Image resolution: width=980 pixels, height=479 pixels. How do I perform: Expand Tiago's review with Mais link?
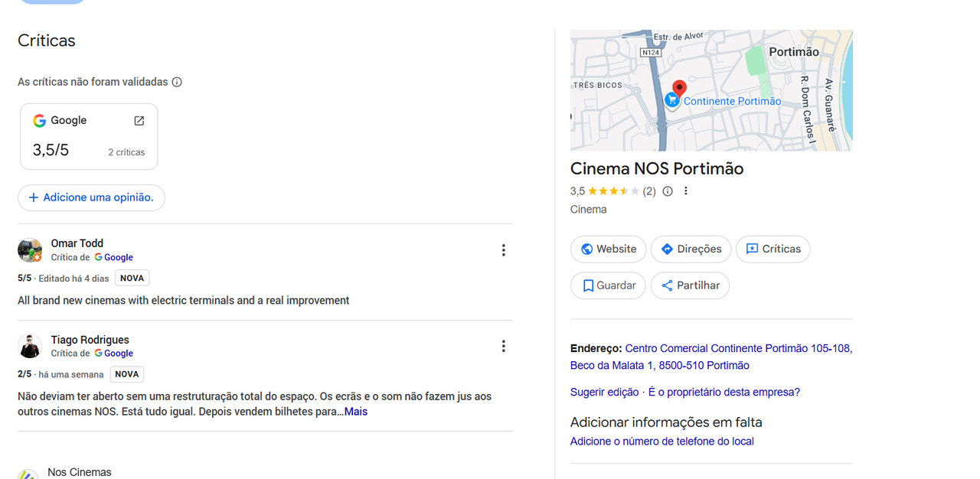(356, 412)
